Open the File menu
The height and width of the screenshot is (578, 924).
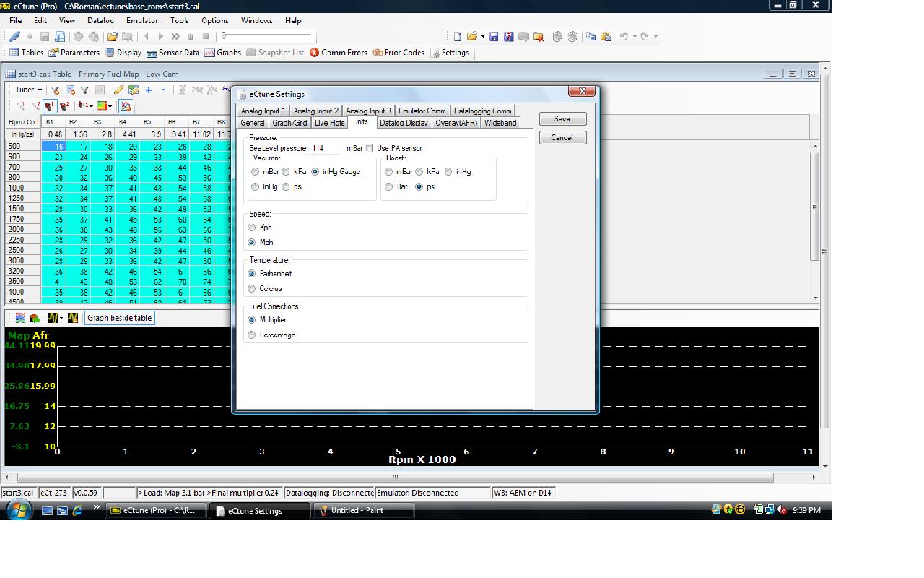15,20
